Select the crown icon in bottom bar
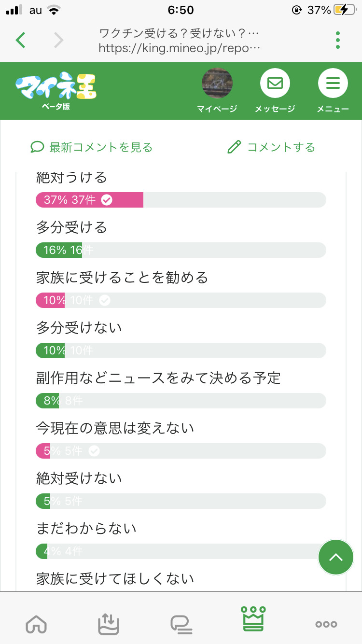The height and width of the screenshot is (644, 362). tap(253, 619)
